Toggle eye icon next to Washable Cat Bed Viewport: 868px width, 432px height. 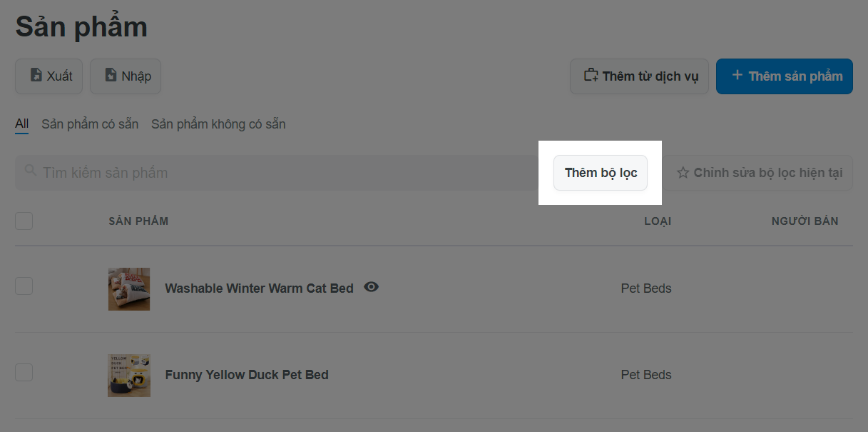pos(371,287)
